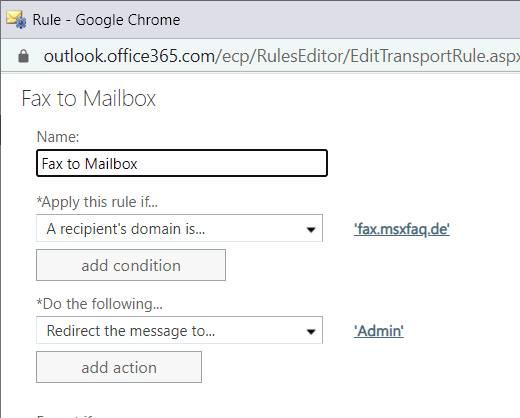Click the EditTransportRule.aspx path in URL

tap(435, 56)
